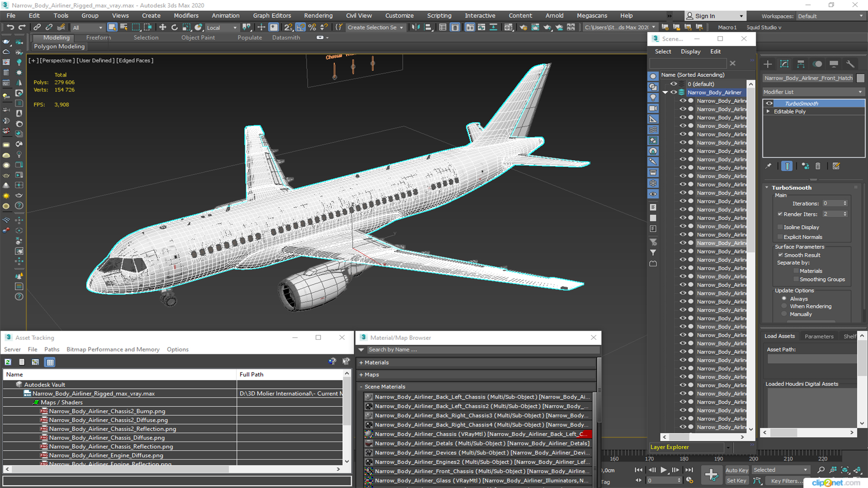
Task: Toggle the Render Iters checkbox
Action: coord(780,214)
